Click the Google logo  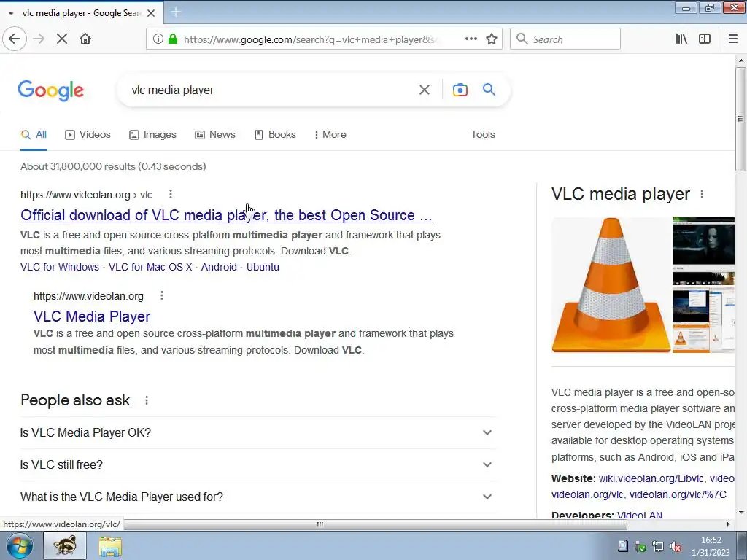pos(51,90)
